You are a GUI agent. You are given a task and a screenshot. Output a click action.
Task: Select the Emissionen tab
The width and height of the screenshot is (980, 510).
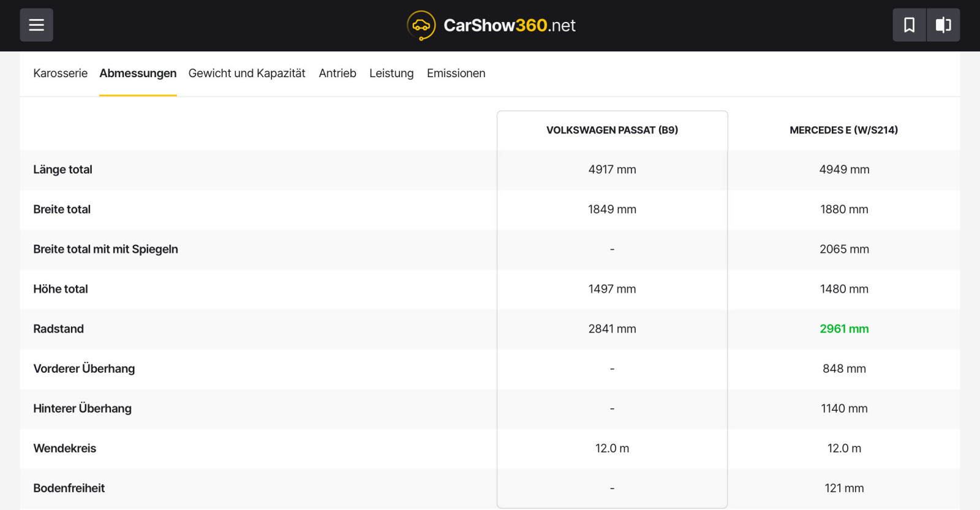coord(456,73)
